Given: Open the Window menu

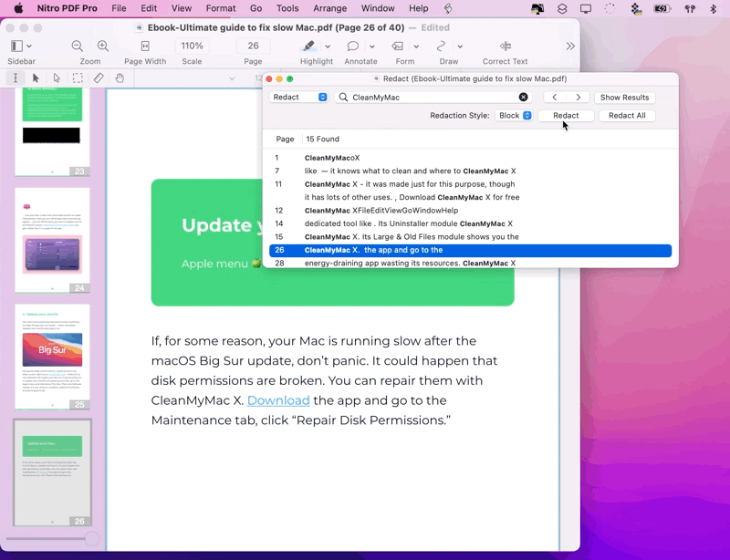Looking at the screenshot, I should [x=378, y=8].
